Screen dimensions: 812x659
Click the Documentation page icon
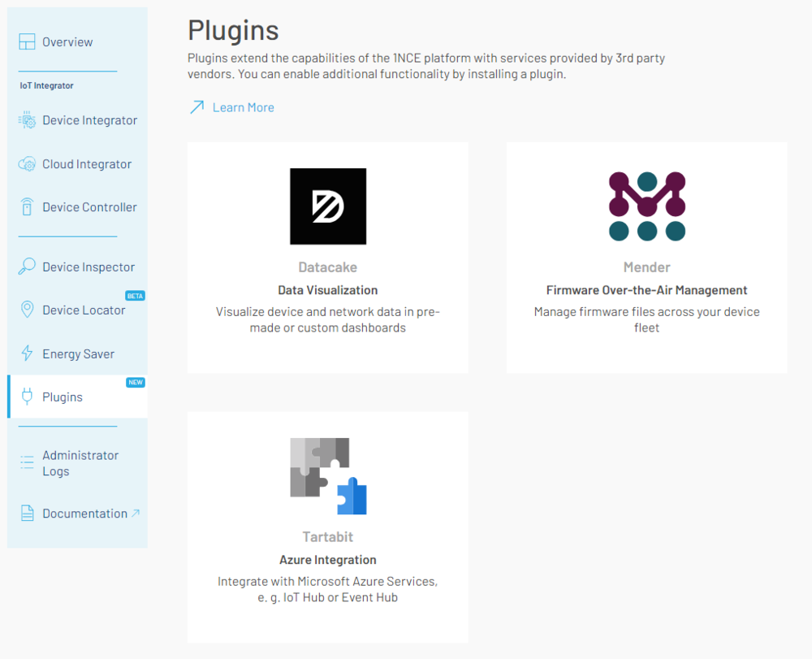(27, 514)
